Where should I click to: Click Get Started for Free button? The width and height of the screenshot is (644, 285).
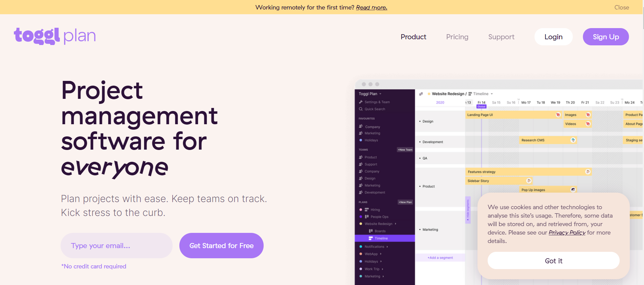click(x=221, y=245)
